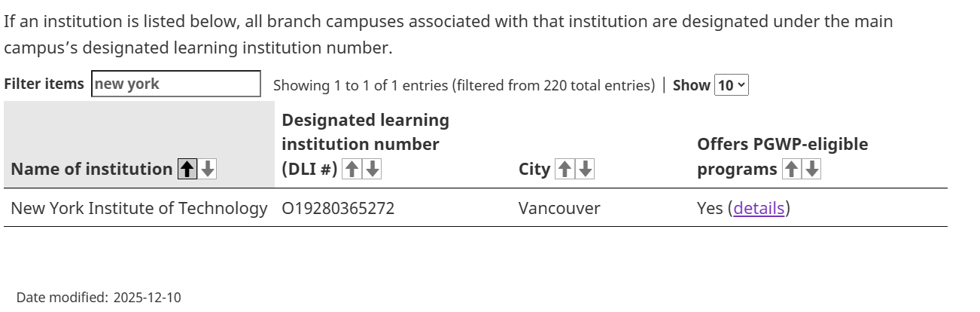Select the New York Institute of Technology cell
Image resolution: width=980 pixels, height=312 pixels.
click(x=139, y=208)
